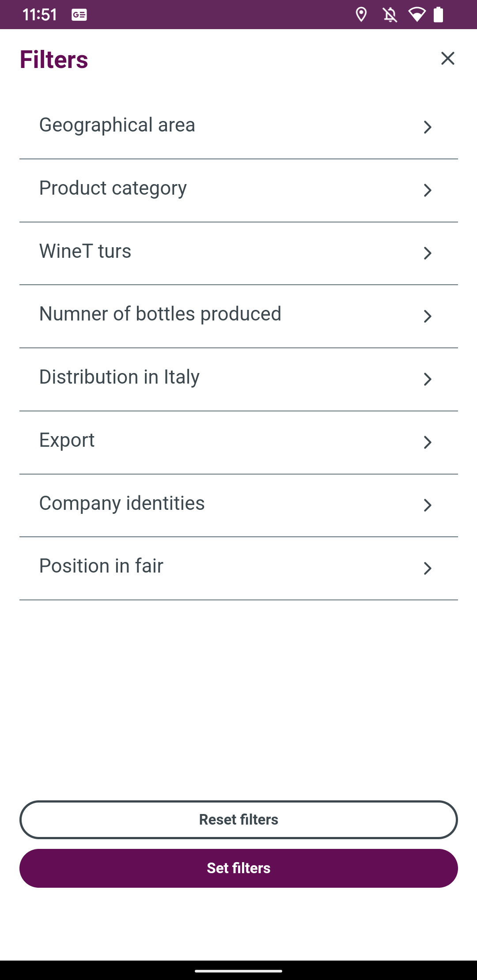Close the Filters screen with X
This screenshot has width=477, height=980.
click(447, 58)
